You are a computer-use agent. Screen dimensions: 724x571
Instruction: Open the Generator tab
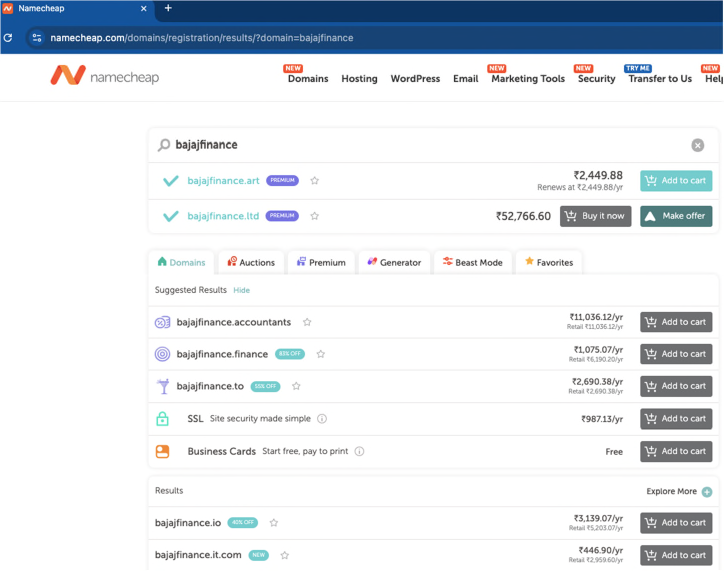coord(394,262)
